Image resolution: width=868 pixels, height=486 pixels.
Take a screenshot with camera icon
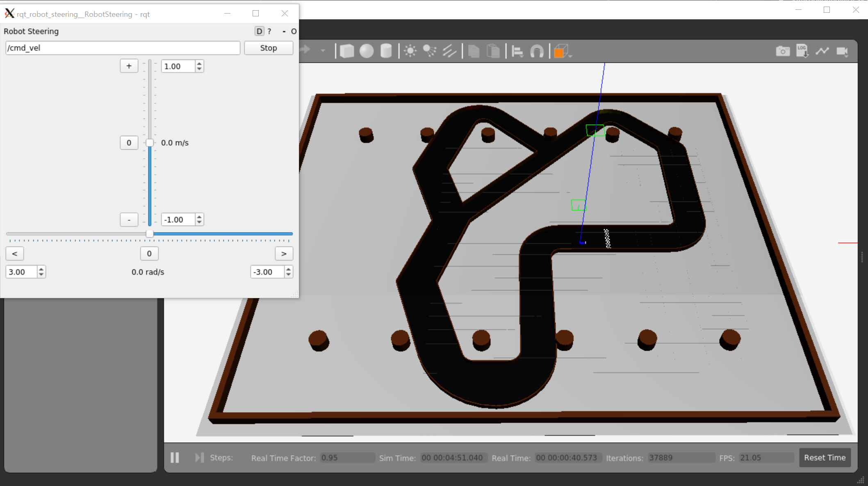[783, 51]
